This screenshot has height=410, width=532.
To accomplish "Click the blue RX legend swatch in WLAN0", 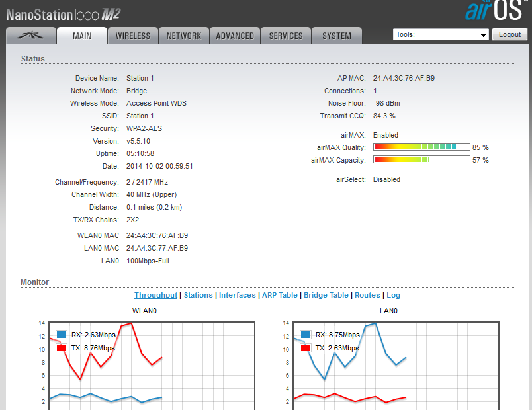I will 62,335.
